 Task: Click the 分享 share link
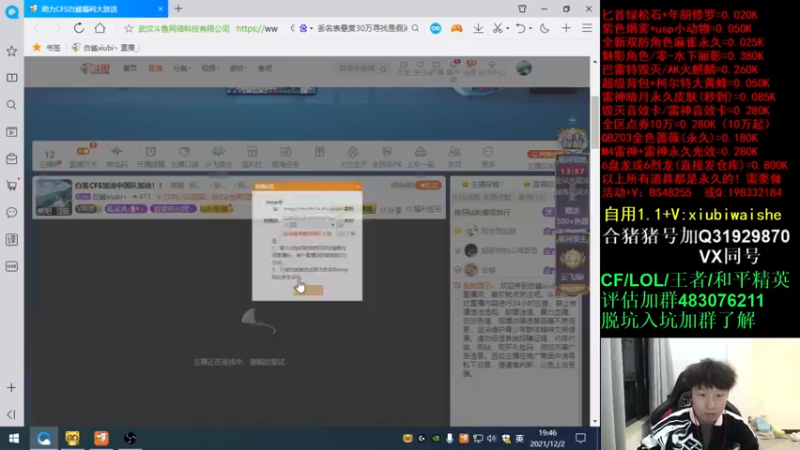pyautogui.click(x=392, y=210)
